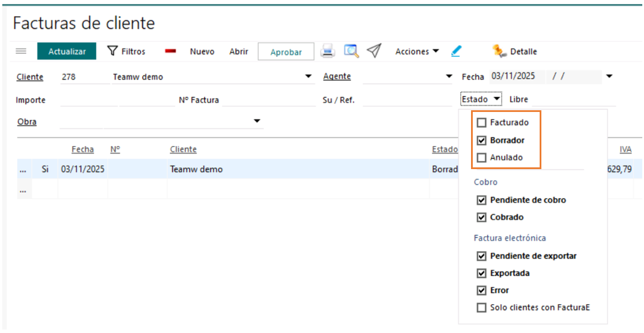This screenshot has width=644, height=333.
Task: Click Nuevo to create invoice
Action: pyautogui.click(x=202, y=51)
